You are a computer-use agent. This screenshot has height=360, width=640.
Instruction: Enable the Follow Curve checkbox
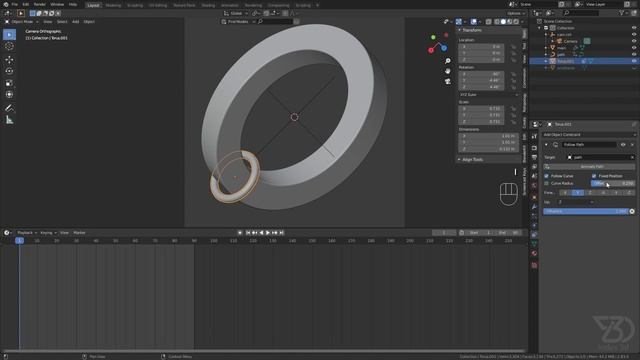point(547,176)
